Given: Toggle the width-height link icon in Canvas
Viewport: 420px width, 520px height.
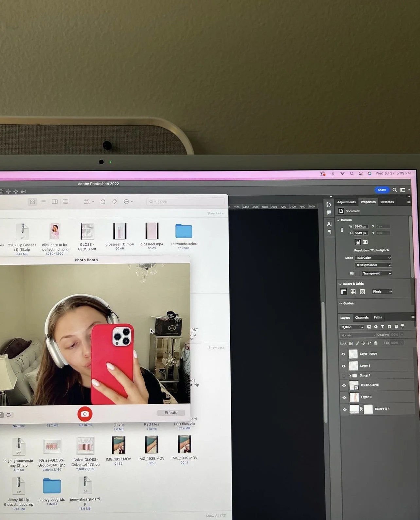Looking at the screenshot, I should coord(342,230).
